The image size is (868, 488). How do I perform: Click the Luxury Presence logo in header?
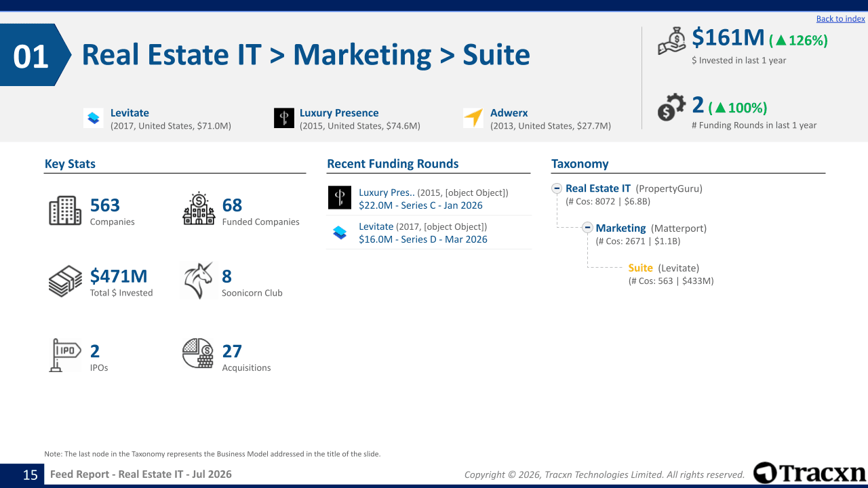click(x=284, y=118)
